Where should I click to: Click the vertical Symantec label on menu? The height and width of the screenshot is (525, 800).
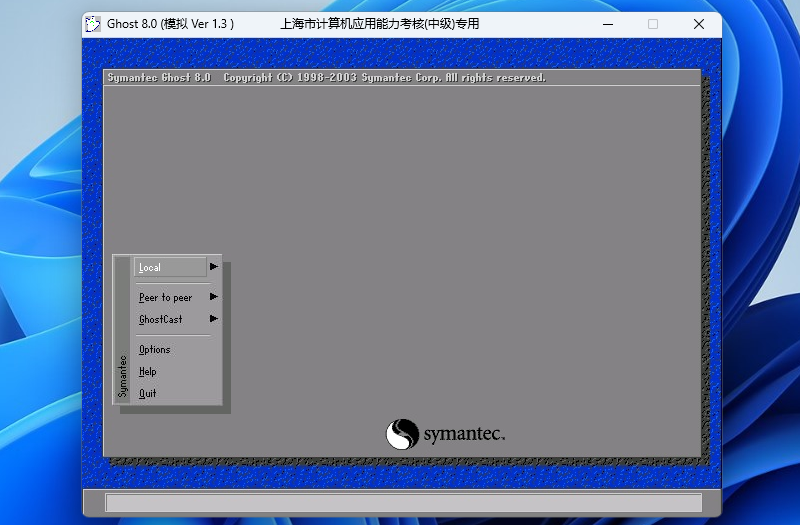pos(122,376)
